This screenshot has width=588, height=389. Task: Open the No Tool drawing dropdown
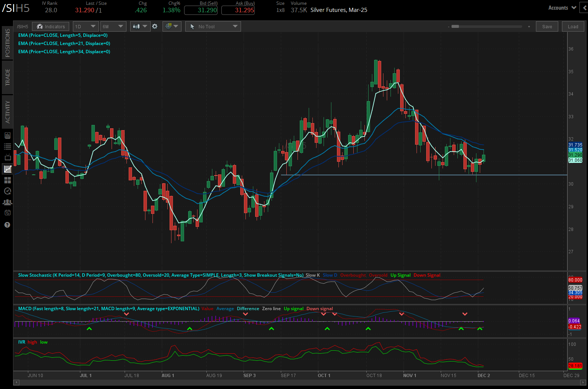[x=213, y=26]
